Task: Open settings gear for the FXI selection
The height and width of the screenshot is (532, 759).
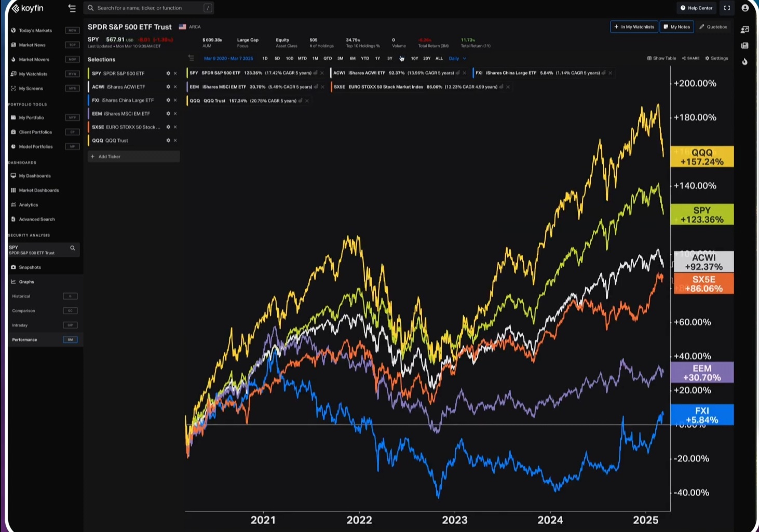Action: pyautogui.click(x=168, y=100)
